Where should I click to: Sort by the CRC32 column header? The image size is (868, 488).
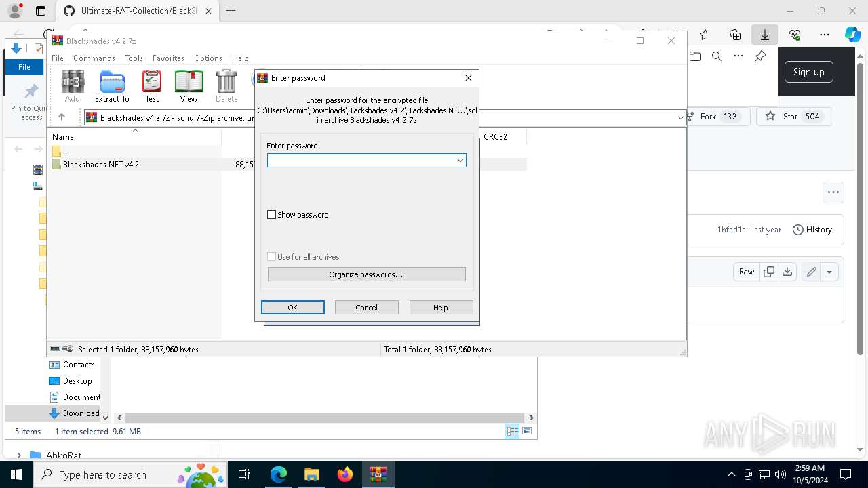click(x=495, y=136)
